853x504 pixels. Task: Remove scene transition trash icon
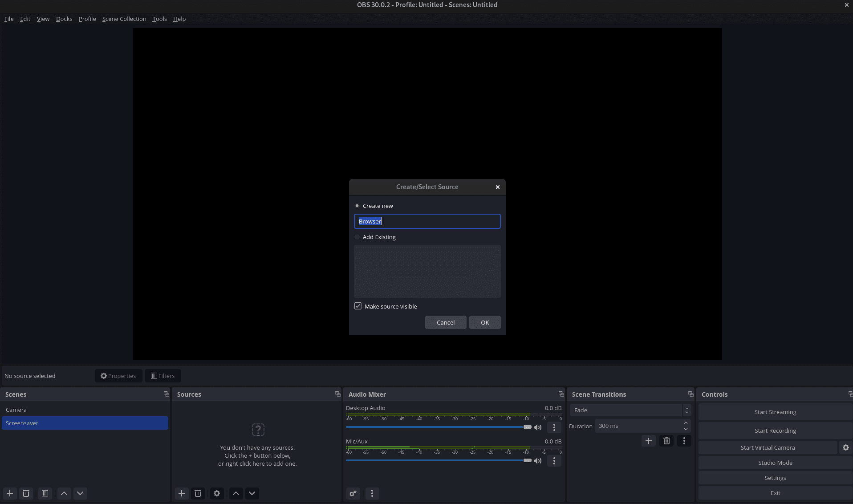666,441
